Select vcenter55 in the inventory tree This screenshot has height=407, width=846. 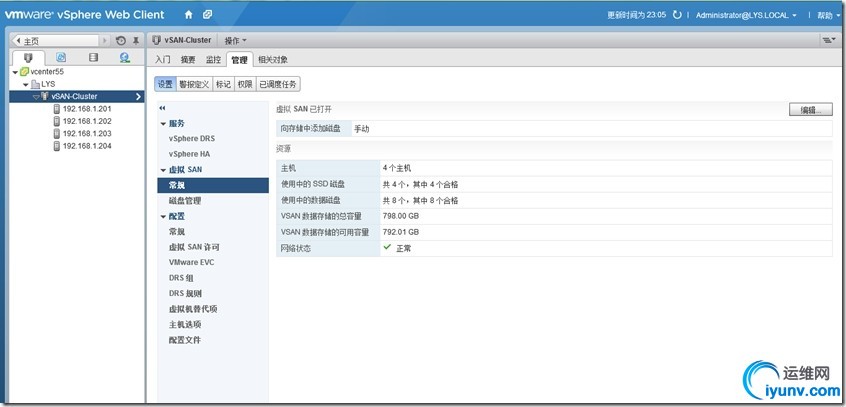[x=48, y=72]
